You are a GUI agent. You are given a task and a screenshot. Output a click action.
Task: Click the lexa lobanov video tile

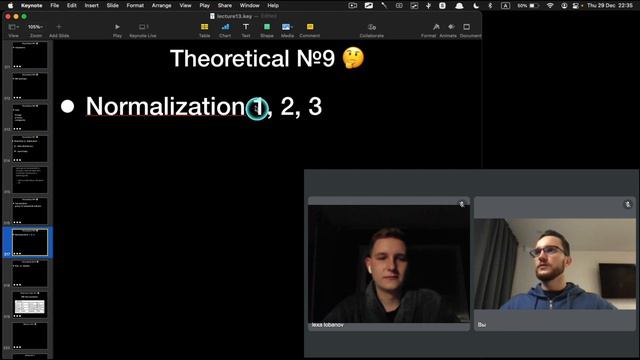[x=389, y=264]
